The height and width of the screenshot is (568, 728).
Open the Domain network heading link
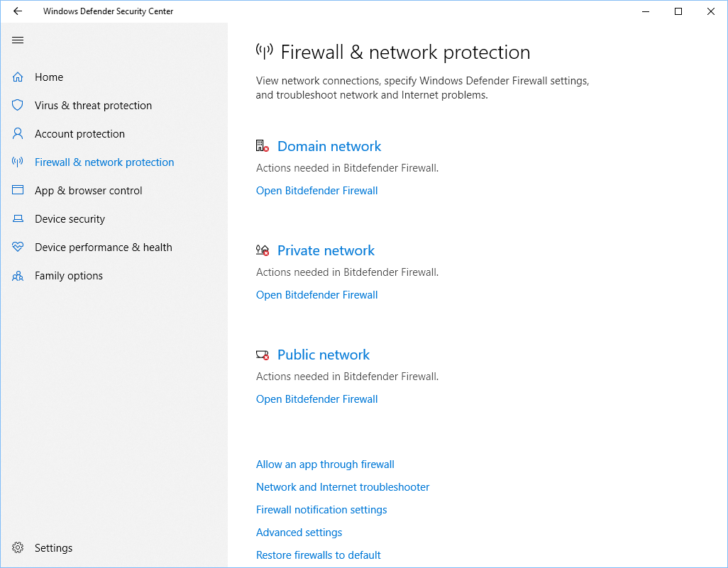(x=329, y=146)
